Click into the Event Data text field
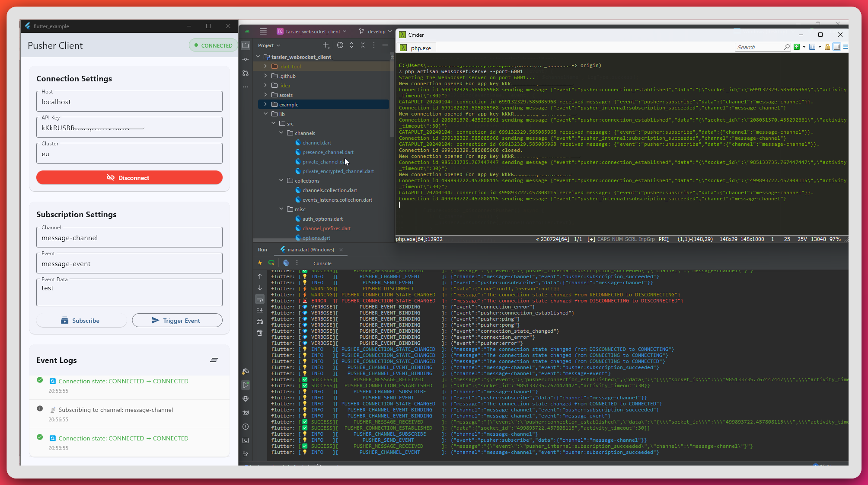 click(x=129, y=293)
